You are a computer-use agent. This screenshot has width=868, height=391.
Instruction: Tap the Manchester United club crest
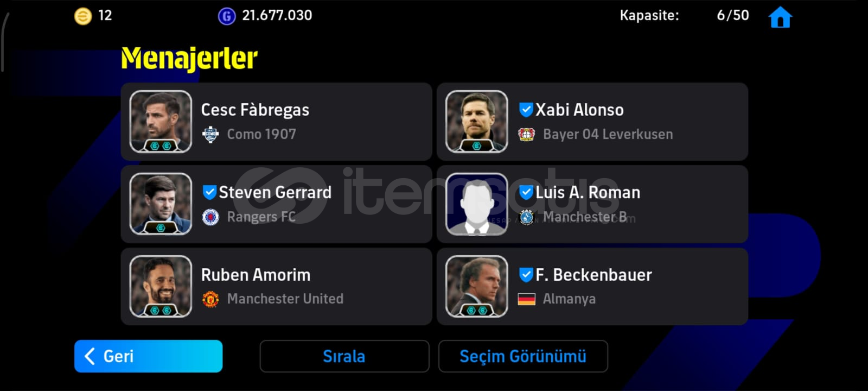pos(210,299)
